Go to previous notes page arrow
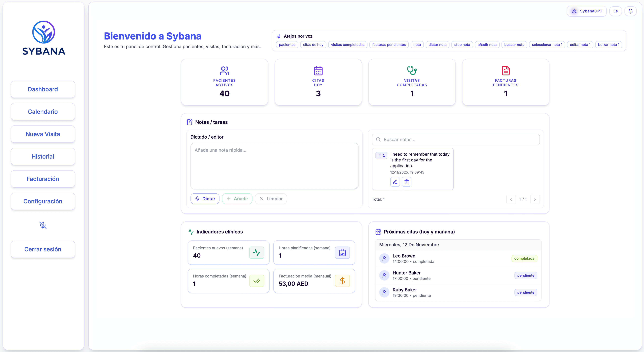644x352 pixels. (x=511, y=199)
